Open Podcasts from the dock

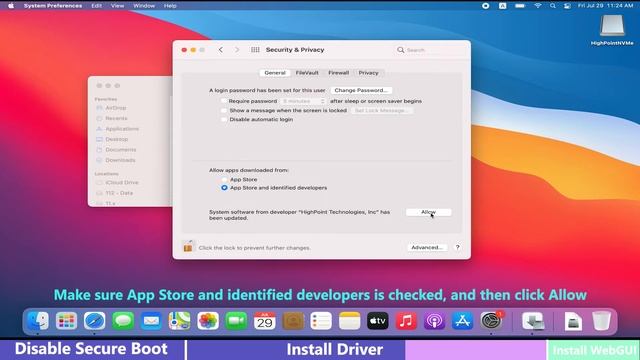click(x=434, y=321)
